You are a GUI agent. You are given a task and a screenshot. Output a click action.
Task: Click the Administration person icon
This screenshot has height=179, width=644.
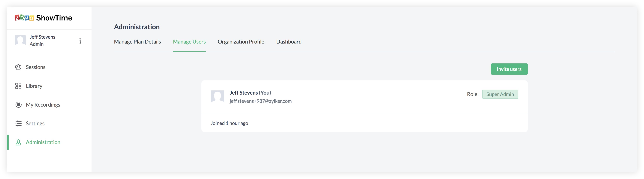coord(18,142)
